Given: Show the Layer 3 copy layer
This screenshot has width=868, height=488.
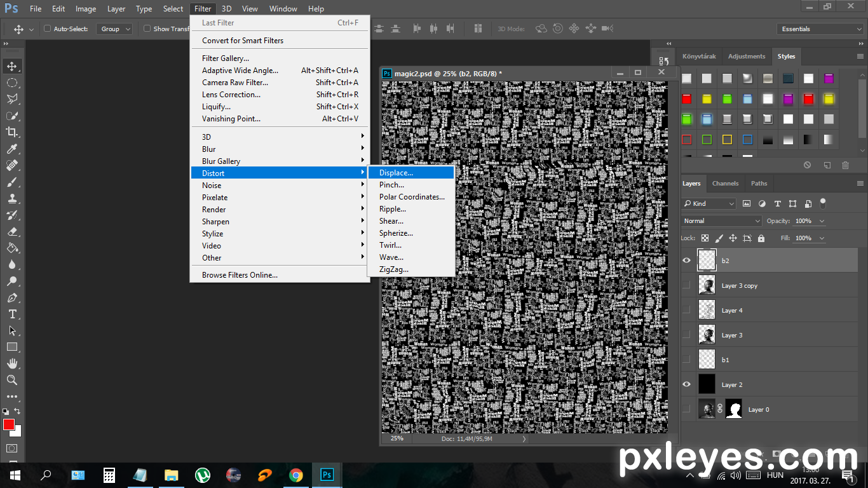Looking at the screenshot, I should (686, 285).
